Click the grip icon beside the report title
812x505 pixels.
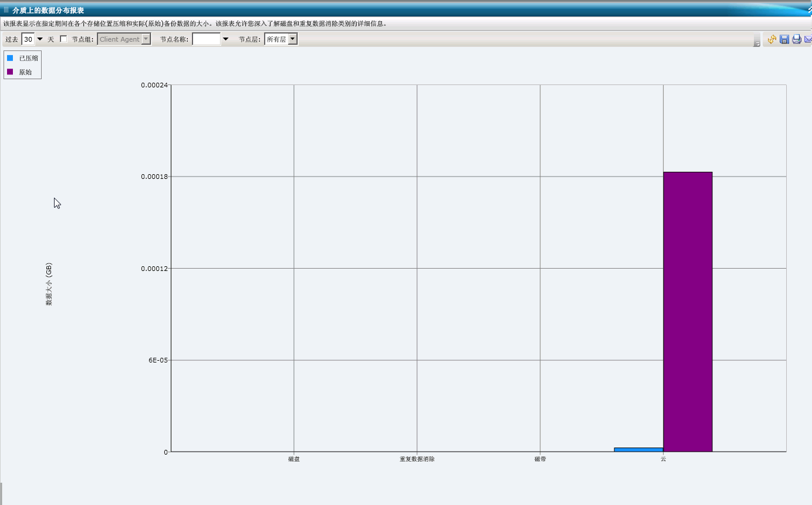[x=6, y=10]
